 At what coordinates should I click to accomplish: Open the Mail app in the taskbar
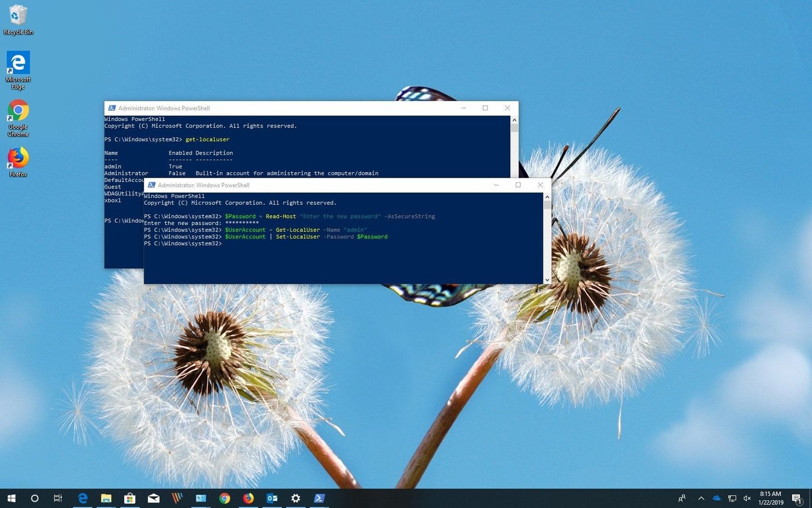(x=153, y=498)
